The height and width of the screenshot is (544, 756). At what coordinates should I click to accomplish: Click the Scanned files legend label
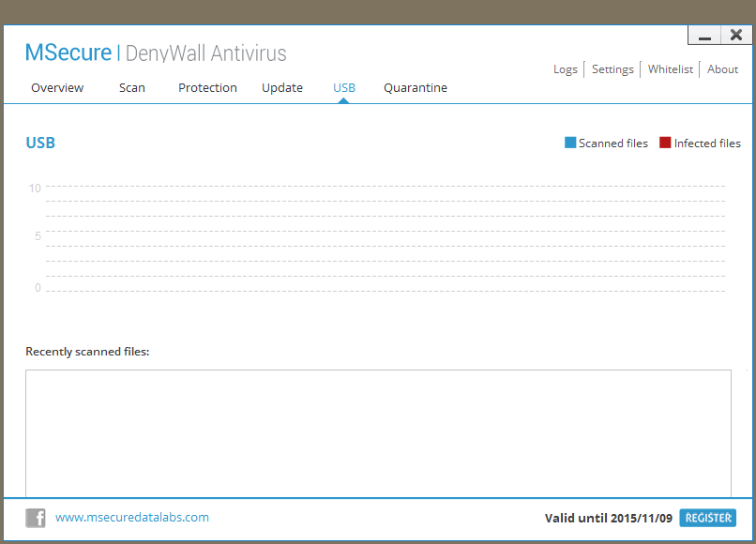(x=613, y=144)
